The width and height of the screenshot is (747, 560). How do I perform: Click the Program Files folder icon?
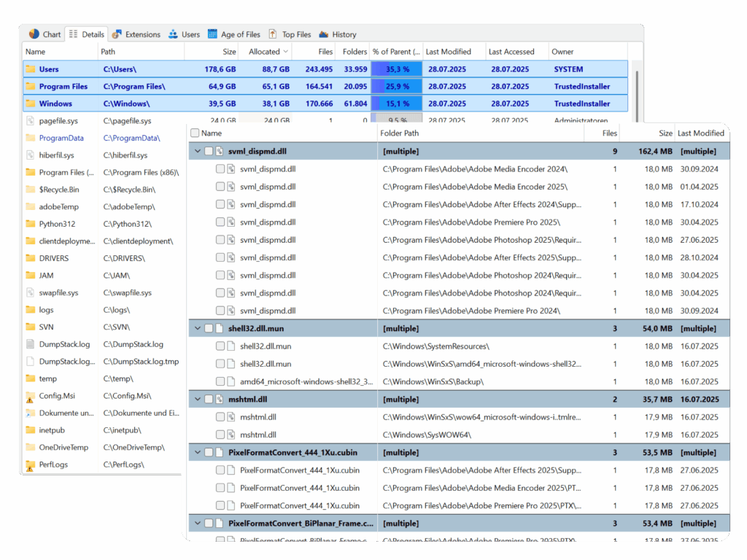31,86
